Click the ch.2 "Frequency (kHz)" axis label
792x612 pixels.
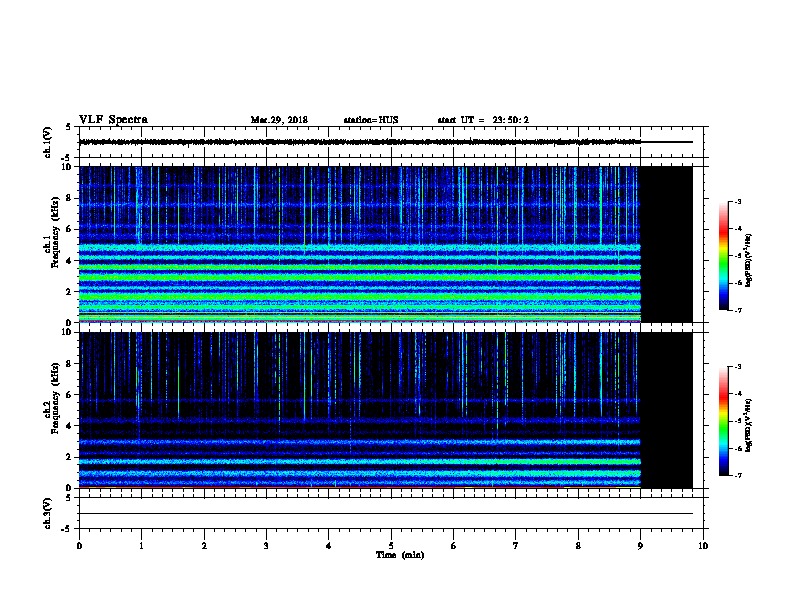point(55,398)
